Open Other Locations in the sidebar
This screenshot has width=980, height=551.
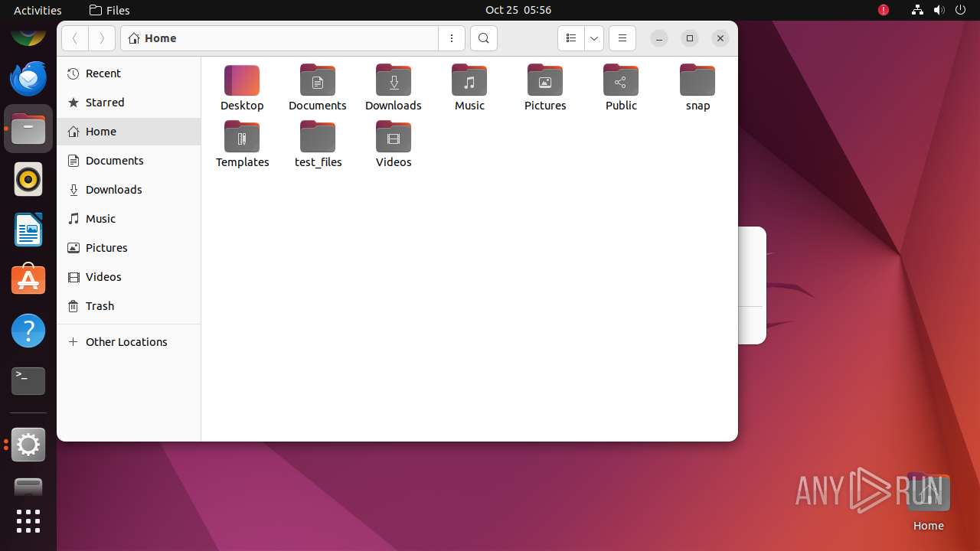(x=129, y=342)
